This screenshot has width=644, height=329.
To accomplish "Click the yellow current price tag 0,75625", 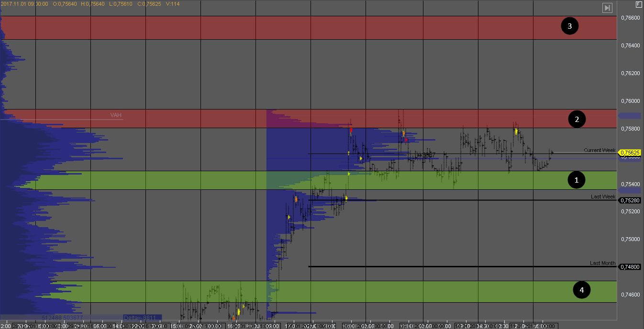I will pos(630,153).
